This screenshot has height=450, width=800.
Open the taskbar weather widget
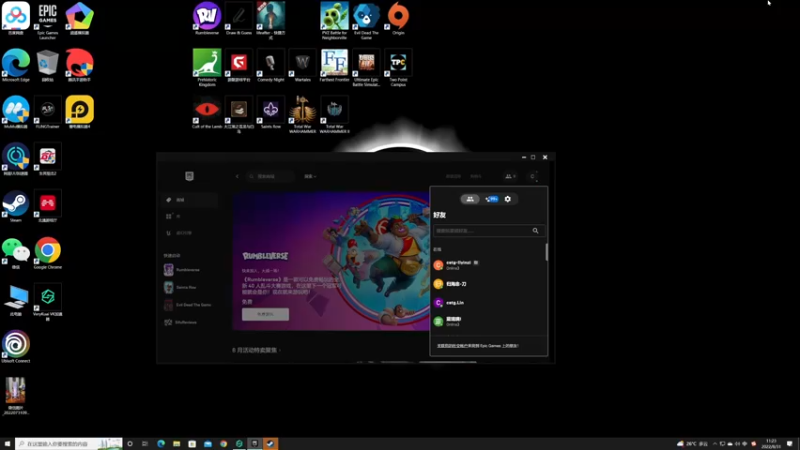692,444
